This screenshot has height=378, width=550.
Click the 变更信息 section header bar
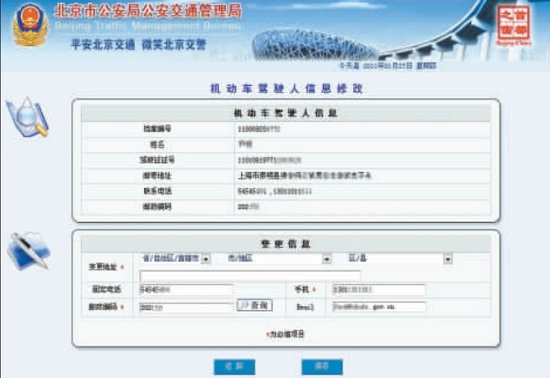coord(286,244)
